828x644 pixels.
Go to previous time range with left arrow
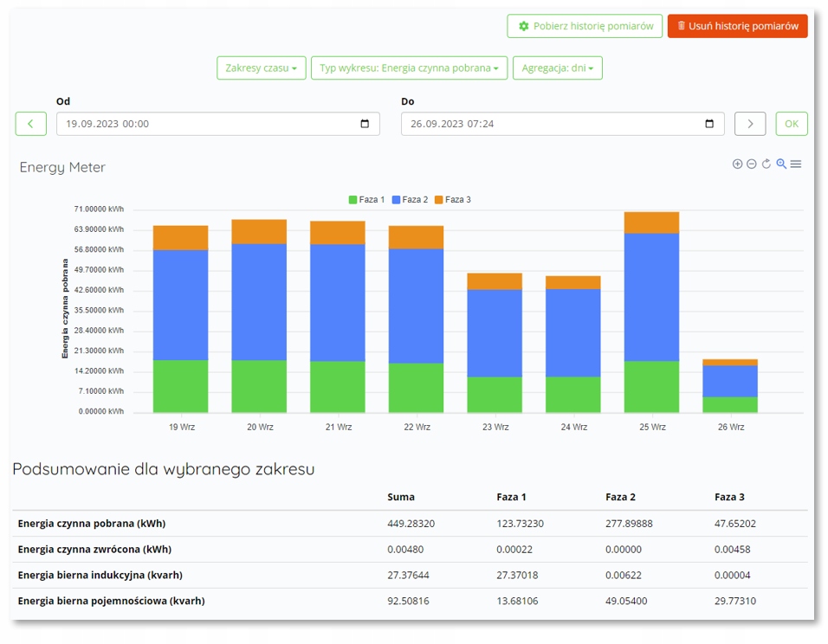31,124
